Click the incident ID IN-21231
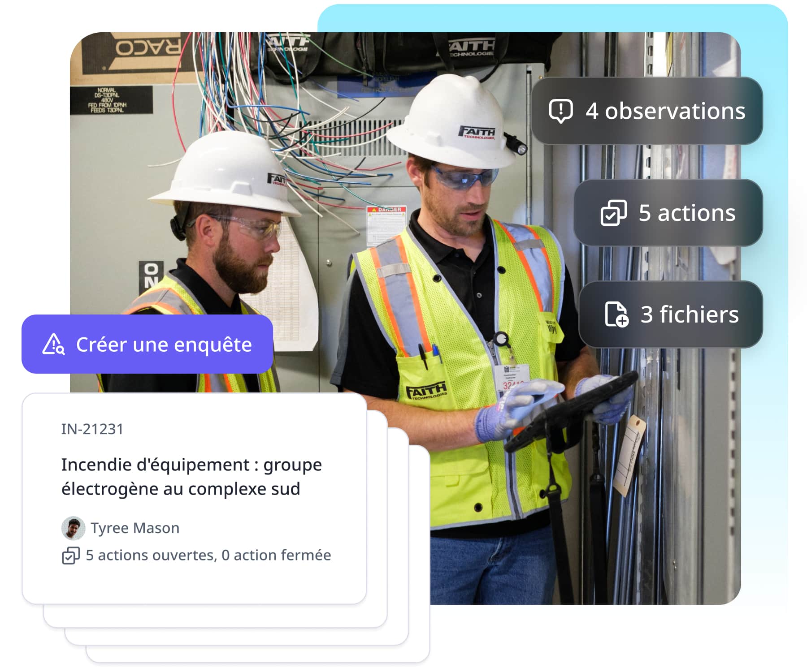Image resolution: width=807 pixels, height=672 pixels. [x=92, y=429]
